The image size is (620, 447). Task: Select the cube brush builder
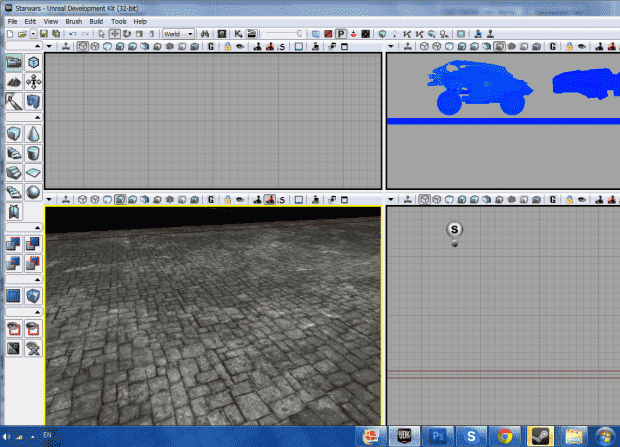(x=14, y=134)
